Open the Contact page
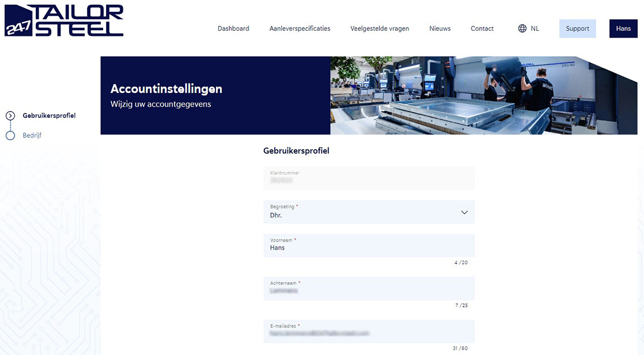644x355 pixels. (482, 29)
